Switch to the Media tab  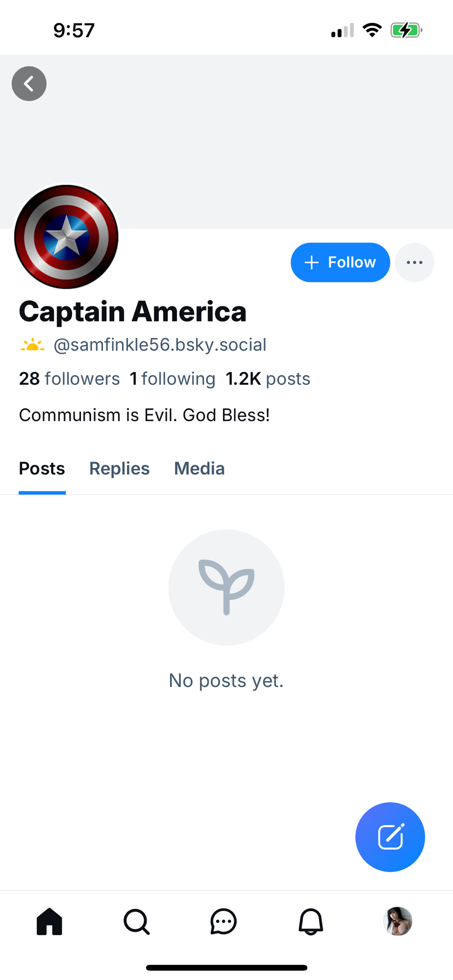[x=199, y=469]
